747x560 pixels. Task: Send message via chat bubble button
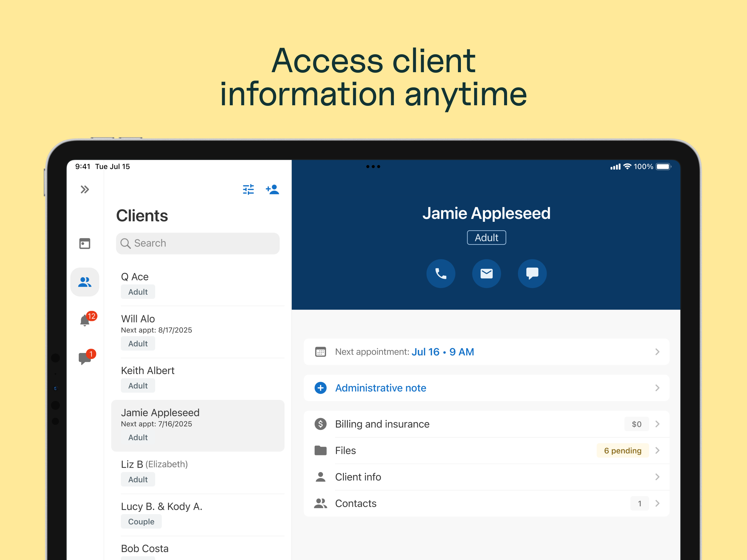532,273
